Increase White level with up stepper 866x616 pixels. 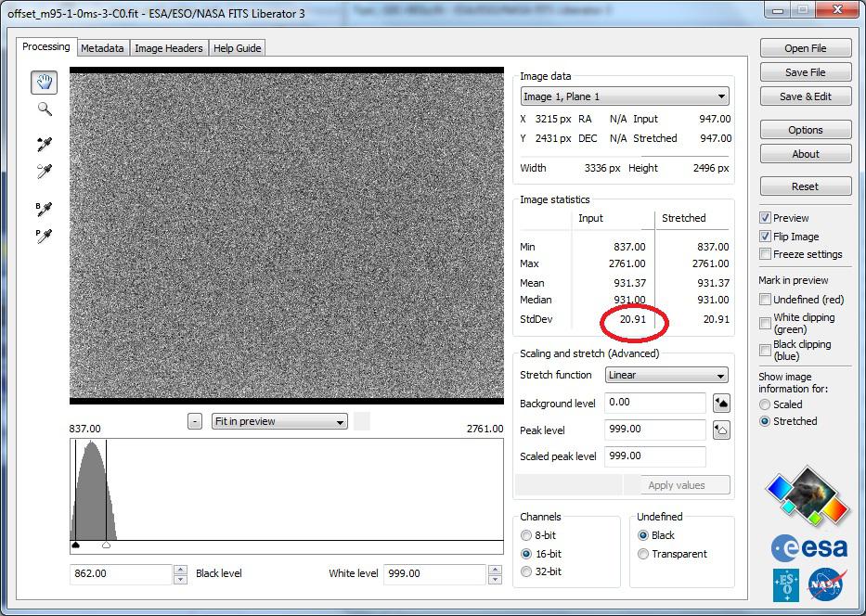496,569
